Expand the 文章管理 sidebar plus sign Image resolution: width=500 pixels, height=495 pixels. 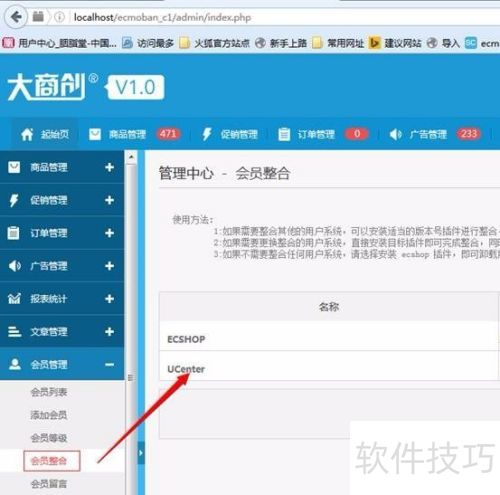(109, 331)
